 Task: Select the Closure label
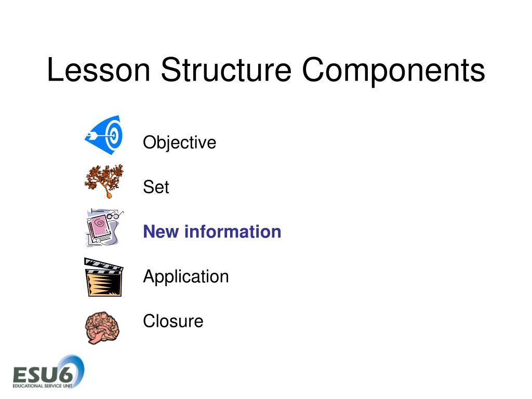(x=173, y=321)
